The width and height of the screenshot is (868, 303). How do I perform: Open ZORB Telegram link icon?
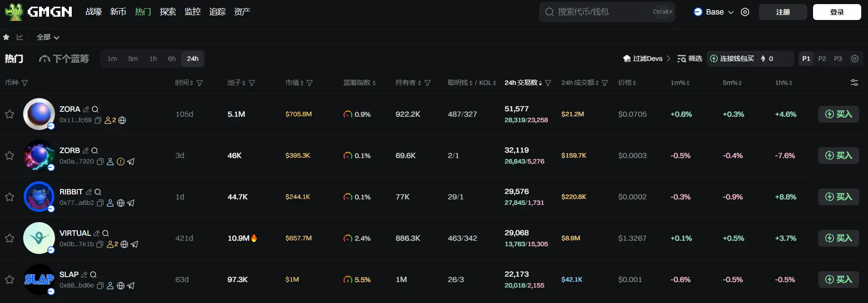click(131, 162)
